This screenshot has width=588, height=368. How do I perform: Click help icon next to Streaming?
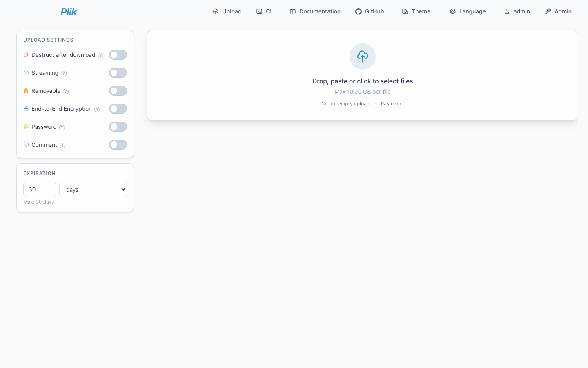64,74
